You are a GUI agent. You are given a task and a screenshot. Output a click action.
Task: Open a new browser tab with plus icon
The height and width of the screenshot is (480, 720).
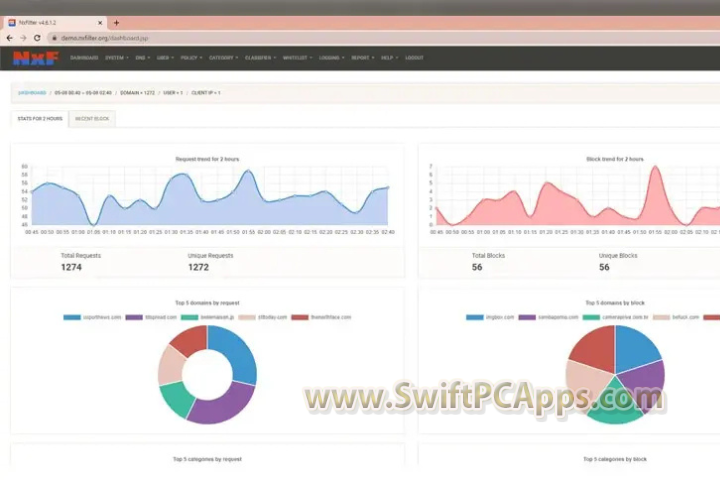[x=116, y=22]
